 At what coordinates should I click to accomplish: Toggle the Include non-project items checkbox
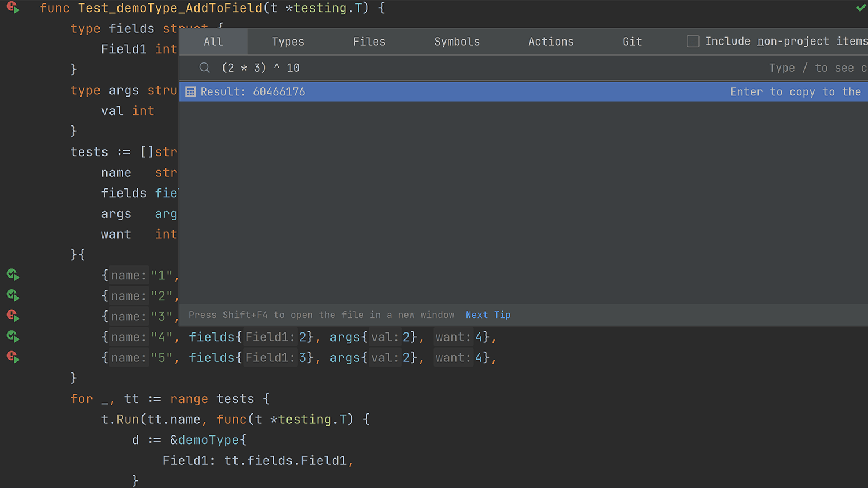tap(693, 41)
